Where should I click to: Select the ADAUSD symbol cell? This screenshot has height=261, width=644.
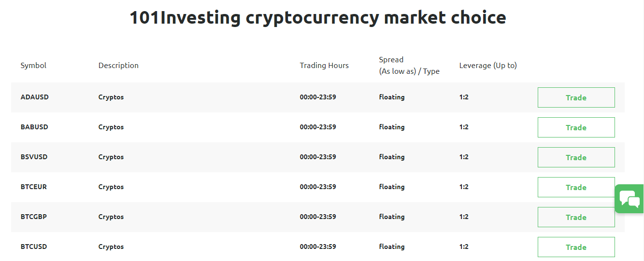click(x=35, y=97)
